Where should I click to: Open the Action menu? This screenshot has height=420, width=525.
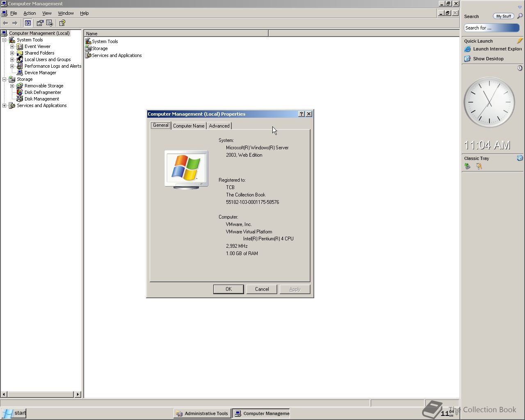point(30,13)
